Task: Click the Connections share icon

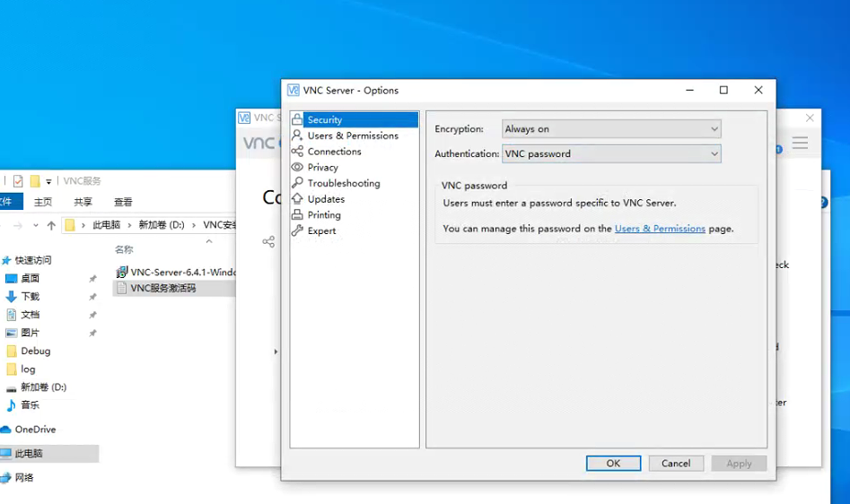Action: click(x=297, y=151)
